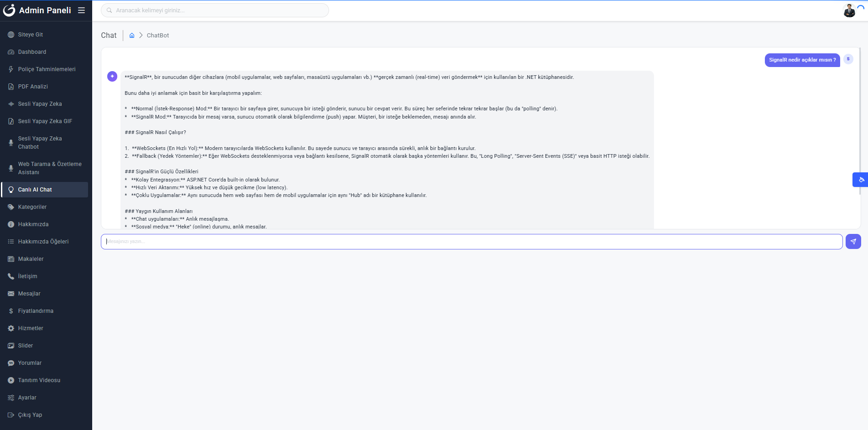Open Poliçe Tahminlemeleri in sidebar
The width and height of the screenshot is (868, 430).
[45, 69]
